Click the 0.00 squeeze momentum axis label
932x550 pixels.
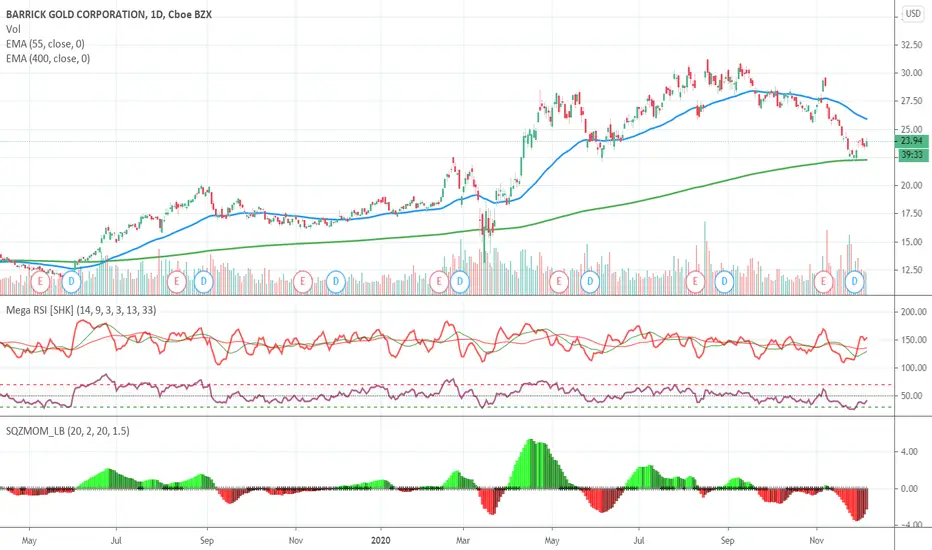pyautogui.click(x=909, y=489)
